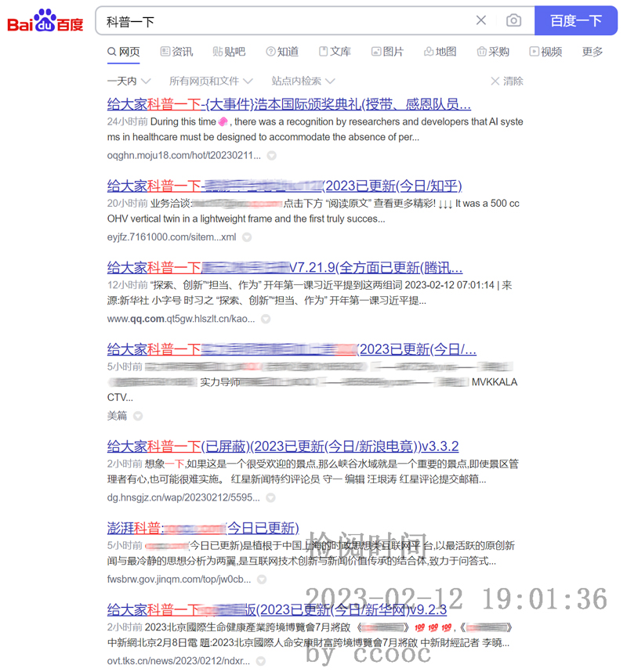This screenshot has height=672, width=627.
Task: Open camera image search icon
Action: point(513,20)
